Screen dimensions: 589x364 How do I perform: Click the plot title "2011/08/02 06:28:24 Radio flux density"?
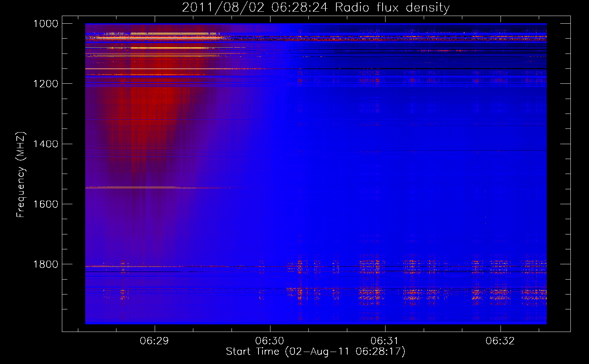click(316, 7)
